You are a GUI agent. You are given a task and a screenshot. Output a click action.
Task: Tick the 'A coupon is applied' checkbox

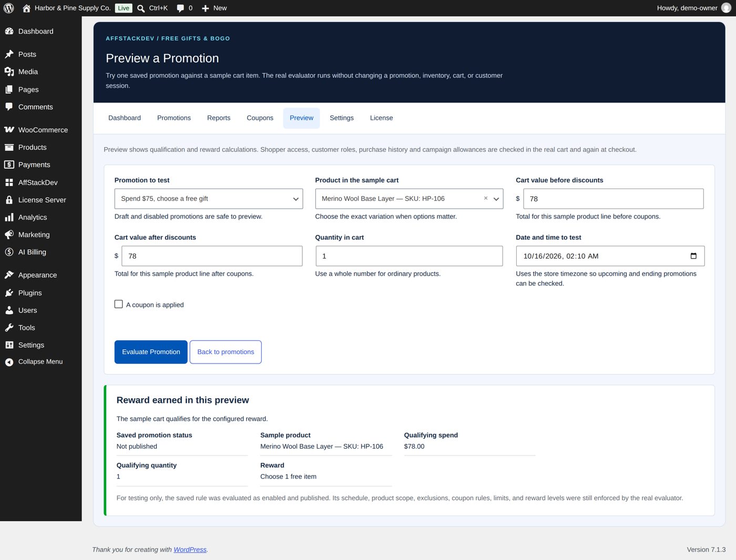119,304
